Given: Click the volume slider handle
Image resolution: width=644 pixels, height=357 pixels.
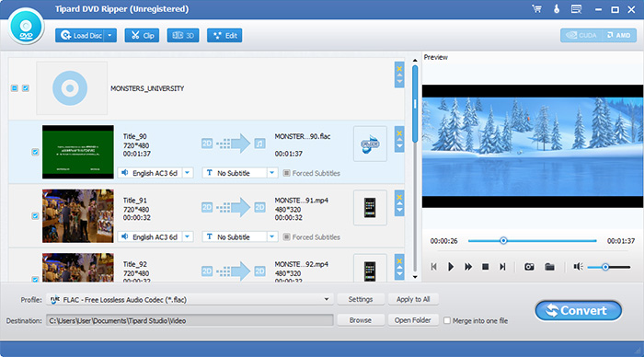Looking at the screenshot, I should [x=605, y=268].
